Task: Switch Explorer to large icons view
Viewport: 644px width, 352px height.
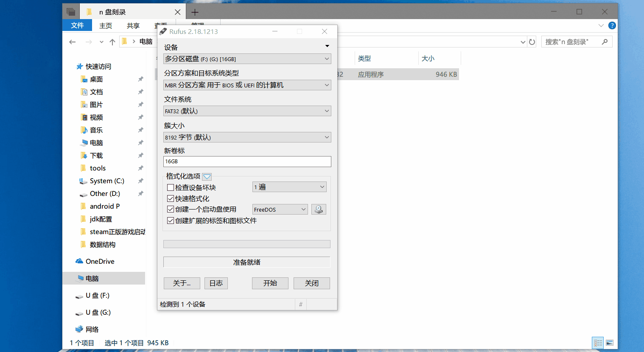Action: point(610,343)
